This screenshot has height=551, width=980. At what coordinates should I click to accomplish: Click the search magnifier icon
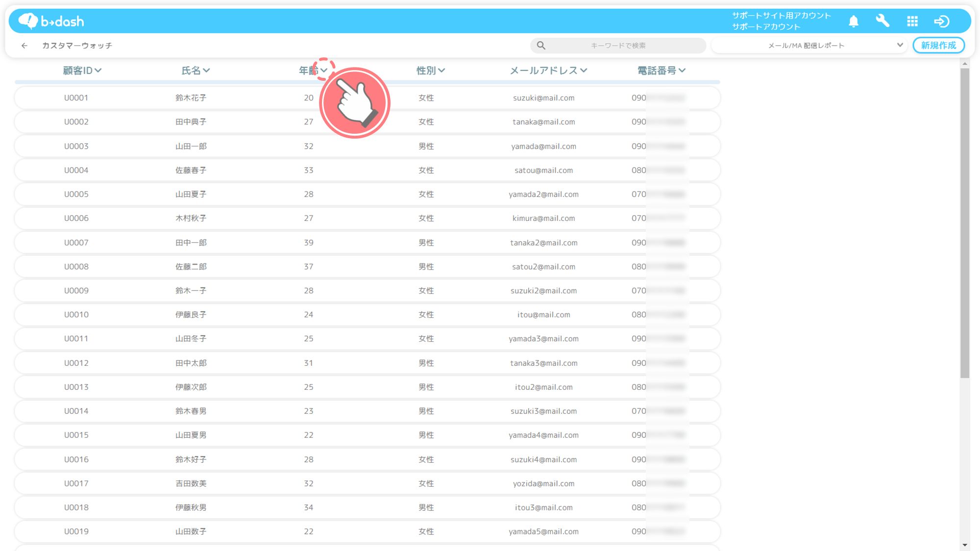(x=541, y=46)
